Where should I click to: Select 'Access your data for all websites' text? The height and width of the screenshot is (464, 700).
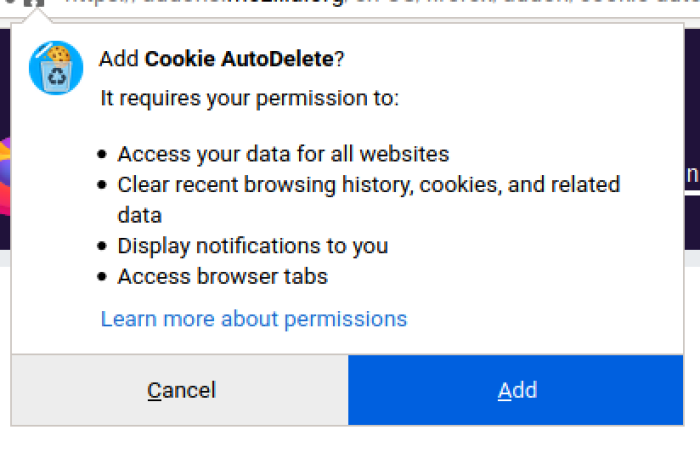pos(283,154)
